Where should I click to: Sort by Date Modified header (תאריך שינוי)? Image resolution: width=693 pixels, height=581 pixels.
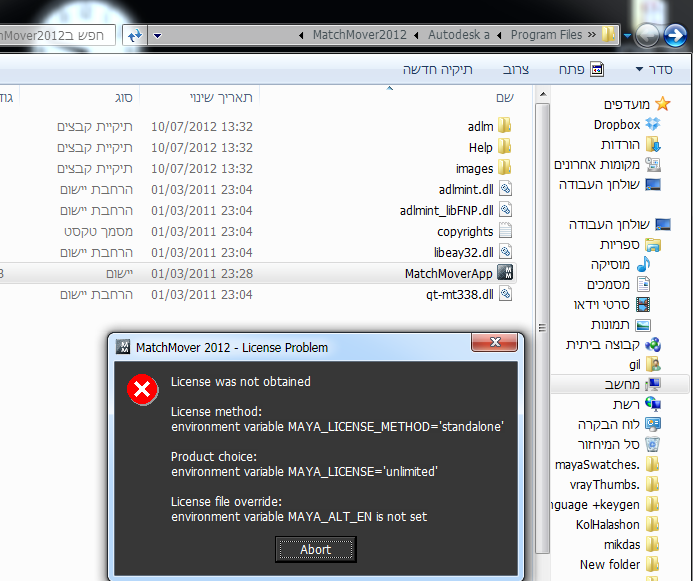click(x=221, y=97)
